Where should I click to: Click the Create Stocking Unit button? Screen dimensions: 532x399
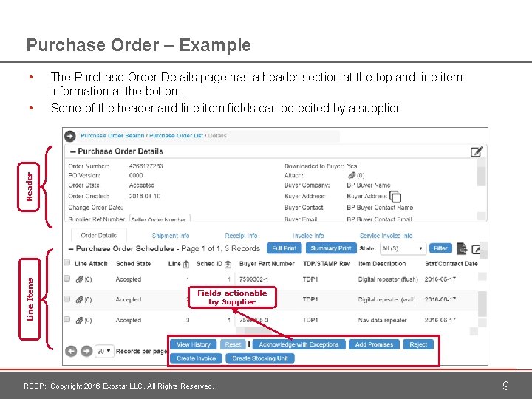pyautogui.click(x=260, y=358)
